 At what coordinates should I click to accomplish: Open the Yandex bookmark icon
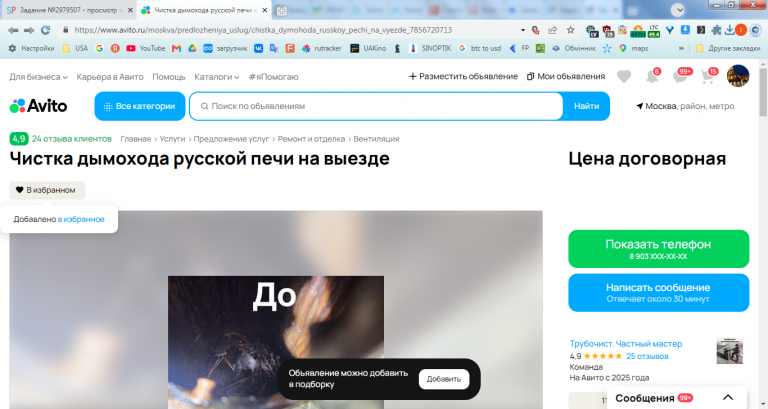click(x=115, y=48)
